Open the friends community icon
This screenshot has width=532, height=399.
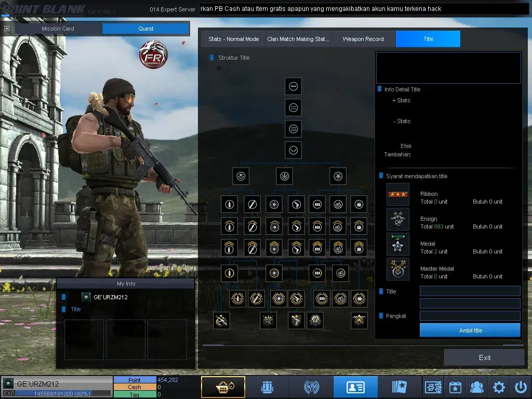click(477, 387)
